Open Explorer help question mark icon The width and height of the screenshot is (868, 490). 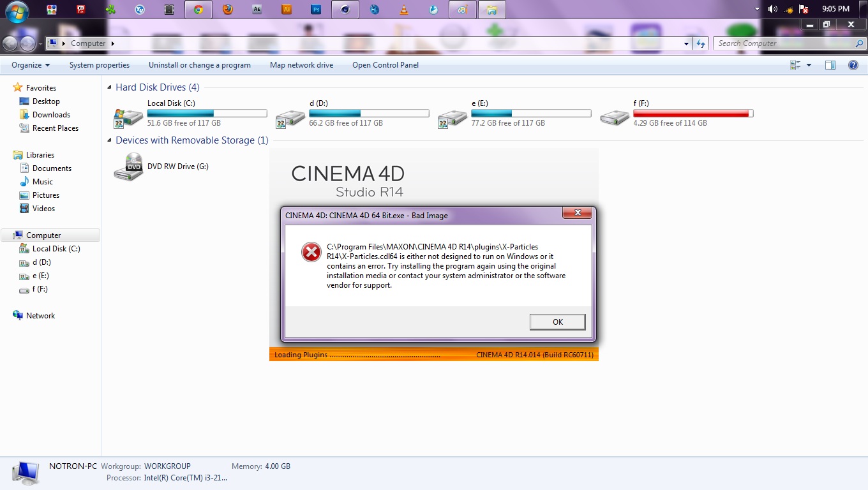click(x=853, y=65)
